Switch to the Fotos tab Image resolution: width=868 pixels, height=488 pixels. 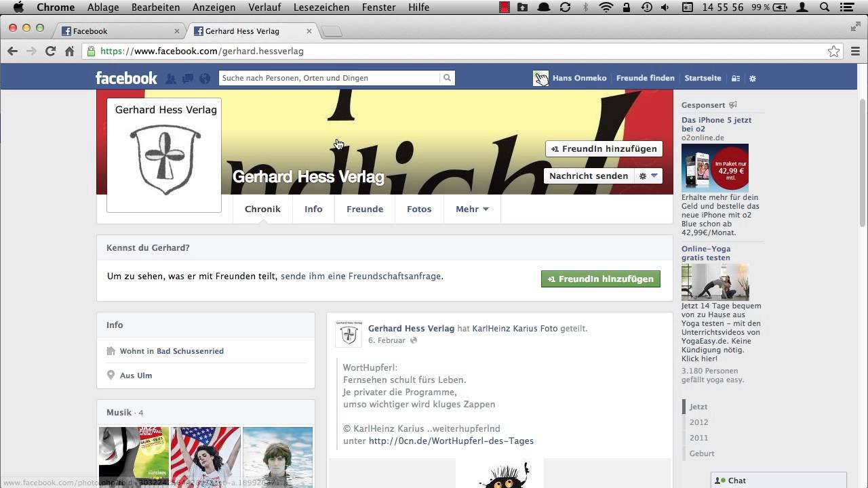418,209
